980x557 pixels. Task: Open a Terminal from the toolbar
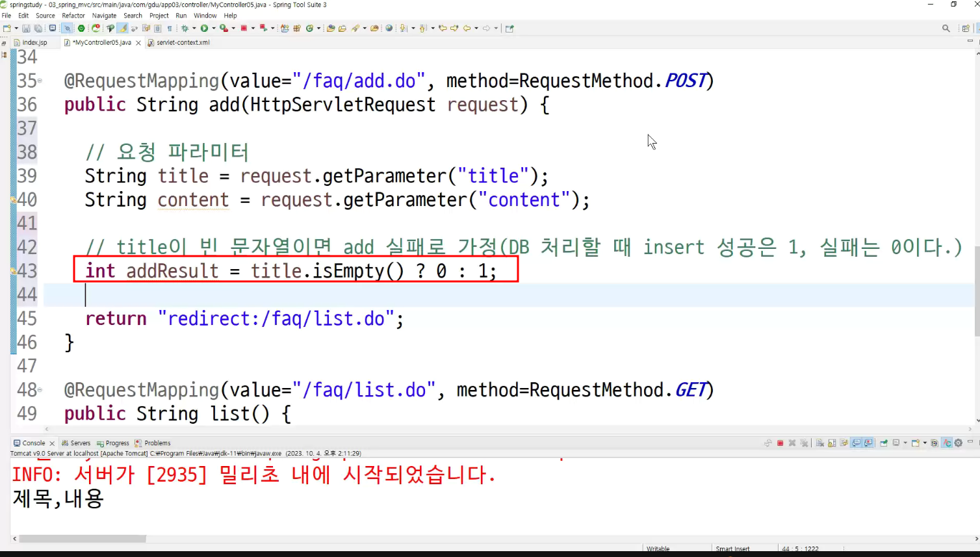(x=53, y=28)
